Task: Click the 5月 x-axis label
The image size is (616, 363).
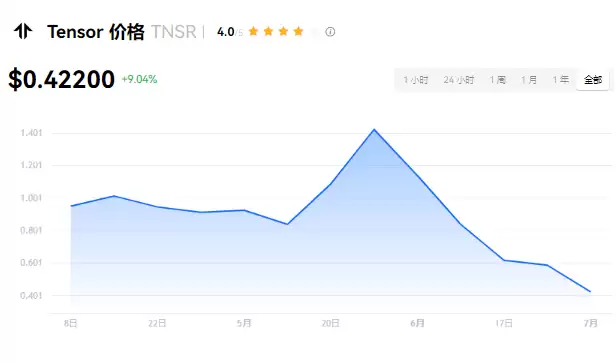Action: tap(244, 323)
